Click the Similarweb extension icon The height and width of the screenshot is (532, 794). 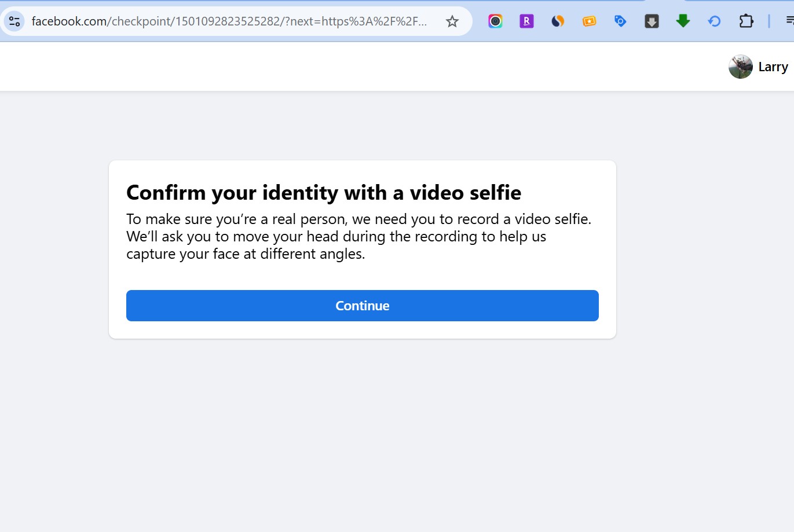click(558, 21)
